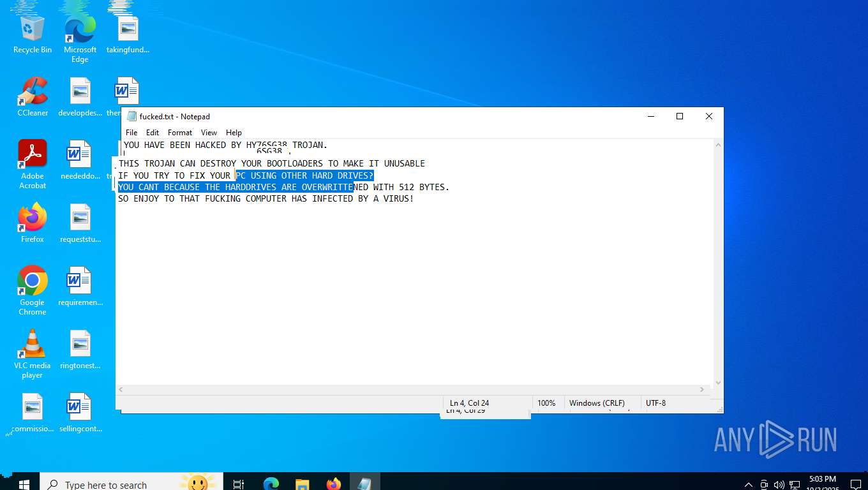Click the Notepad vertical scrollbar up arrow
Screen dimensions: 868x490
coord(718,145)
